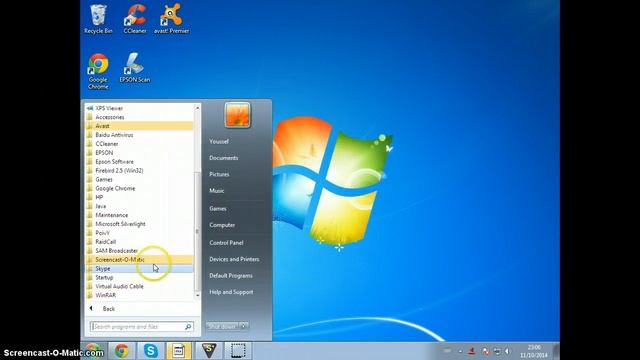Open the HP folder
640x360 pixels.
coord(139,197)
